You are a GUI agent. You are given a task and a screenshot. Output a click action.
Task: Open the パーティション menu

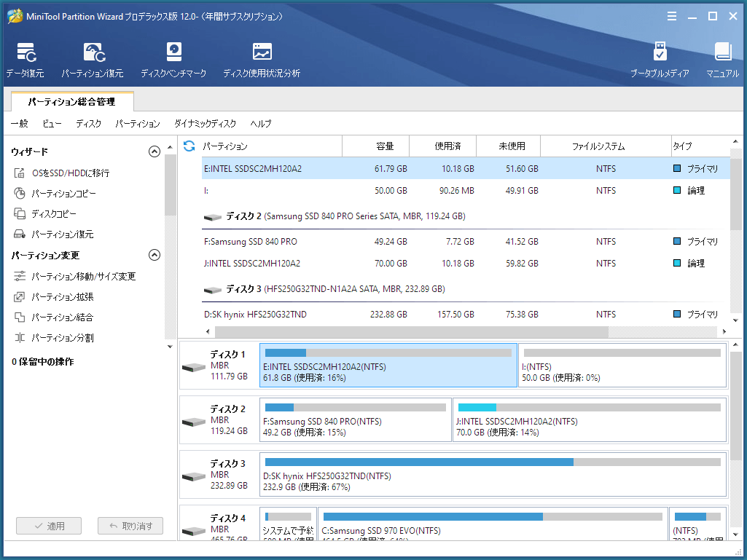[138, 123]
